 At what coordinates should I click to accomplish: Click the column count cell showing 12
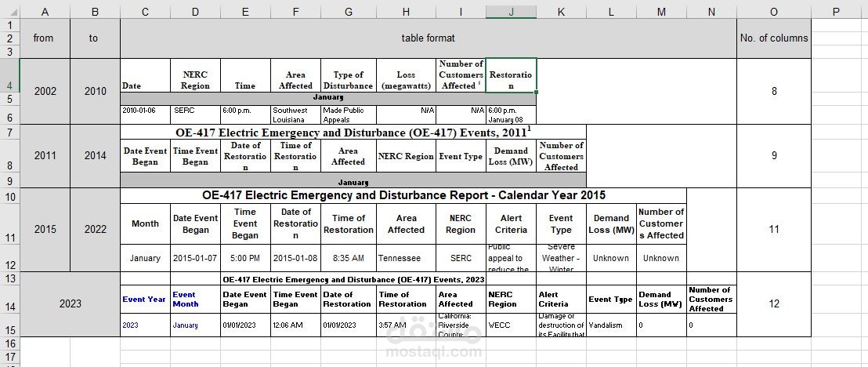coord(773,303)
